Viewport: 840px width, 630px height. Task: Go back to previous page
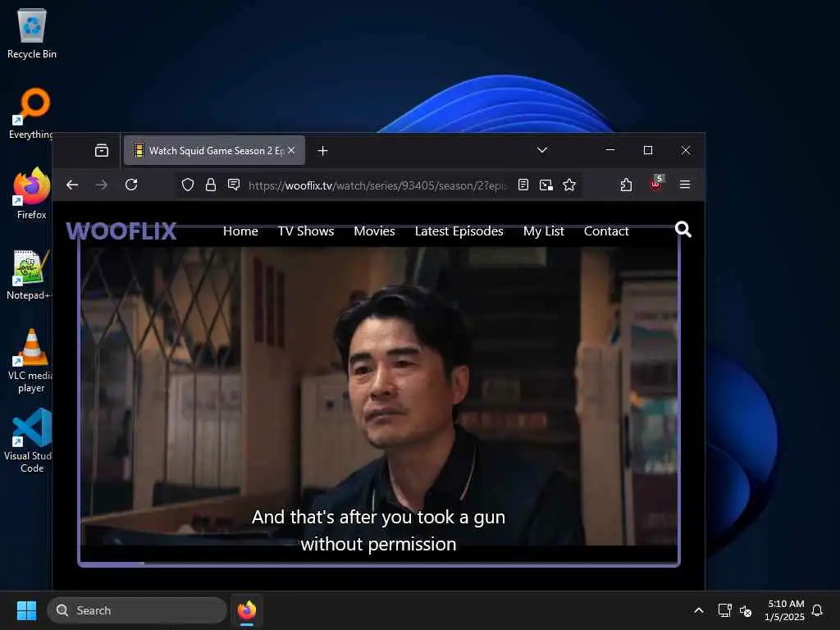click(72, 185)
